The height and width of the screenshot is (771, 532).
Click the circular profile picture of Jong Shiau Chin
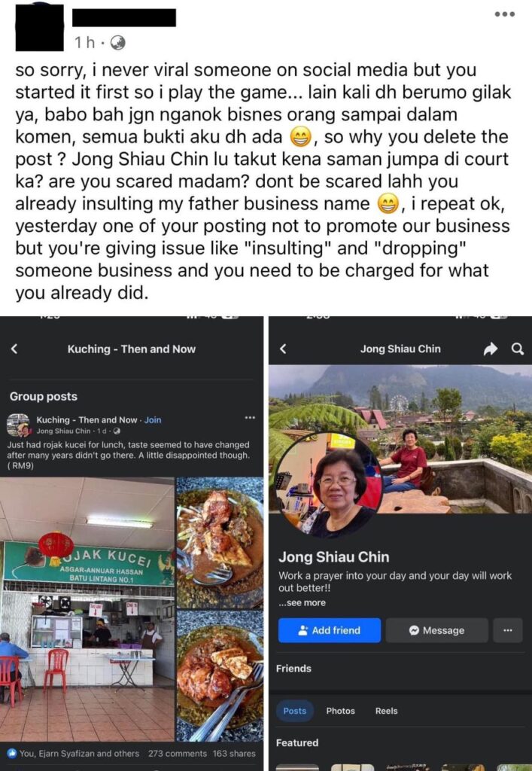tap(328, 486)
